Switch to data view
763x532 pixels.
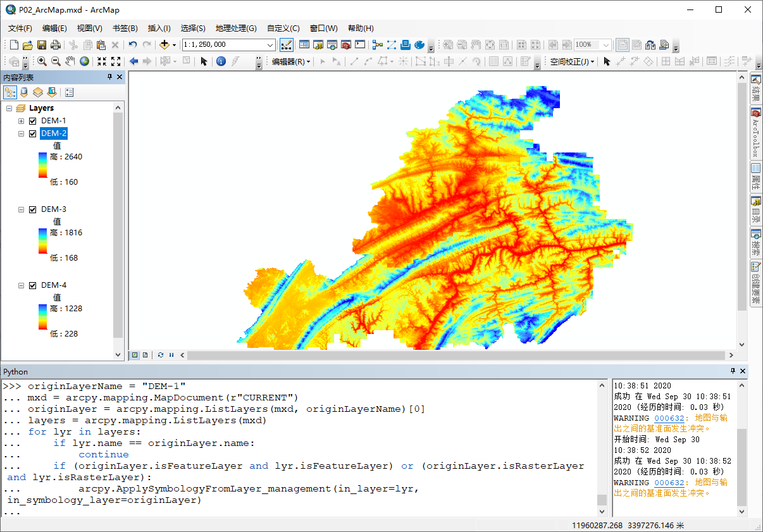[x=135, y=355]
